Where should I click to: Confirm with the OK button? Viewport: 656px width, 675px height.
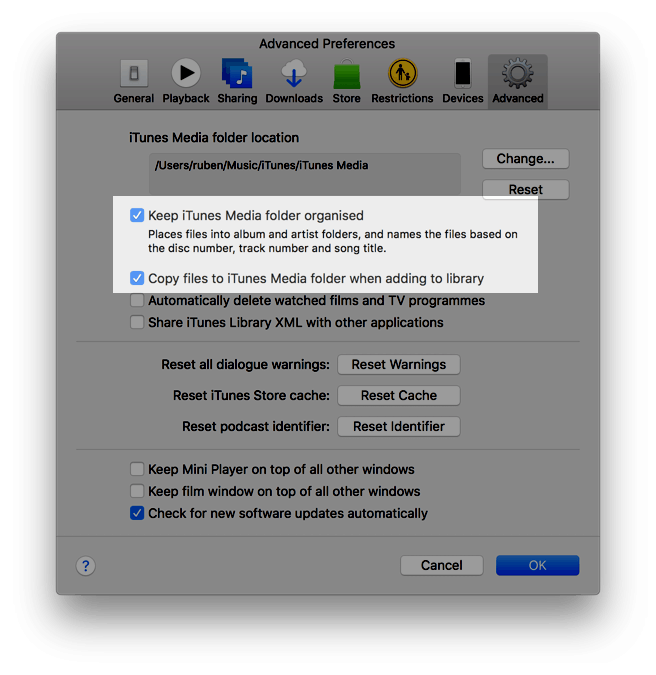[x=538, y=565]
